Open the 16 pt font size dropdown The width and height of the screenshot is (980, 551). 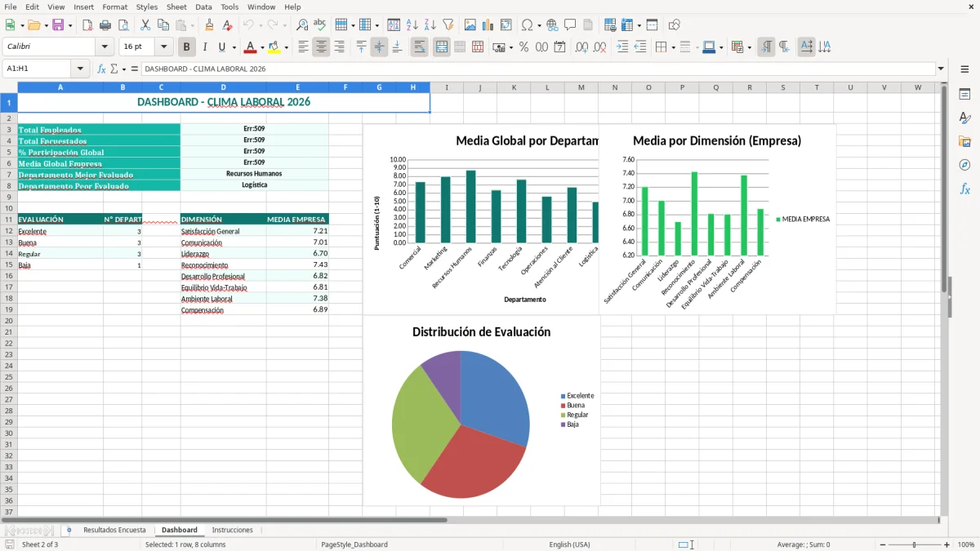click(164, 47)
